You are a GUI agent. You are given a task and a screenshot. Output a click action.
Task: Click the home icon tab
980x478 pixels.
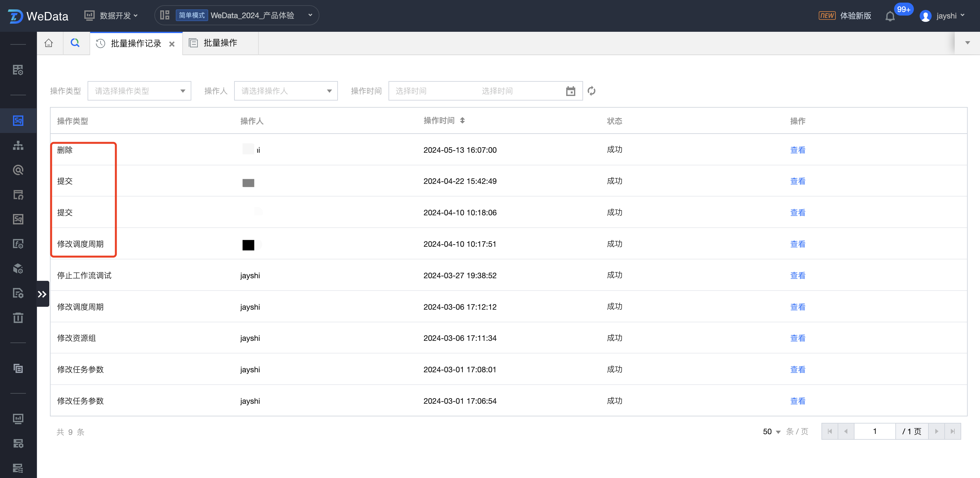[49, 43]
